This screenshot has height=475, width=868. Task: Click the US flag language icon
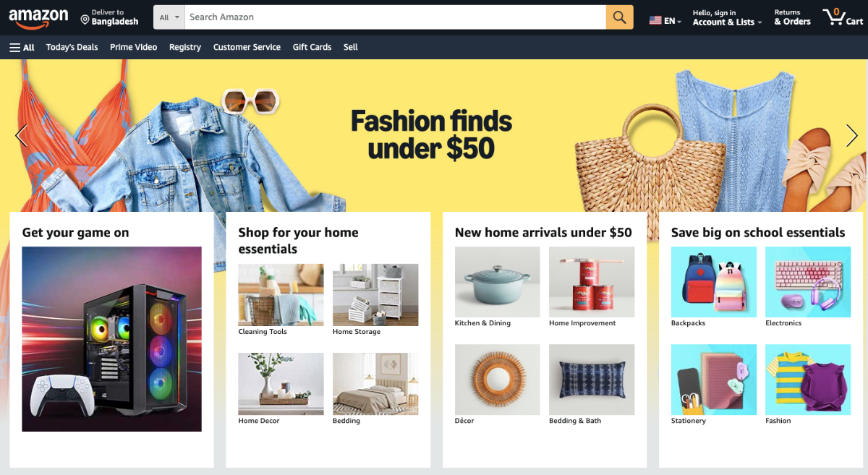point(655,20)
